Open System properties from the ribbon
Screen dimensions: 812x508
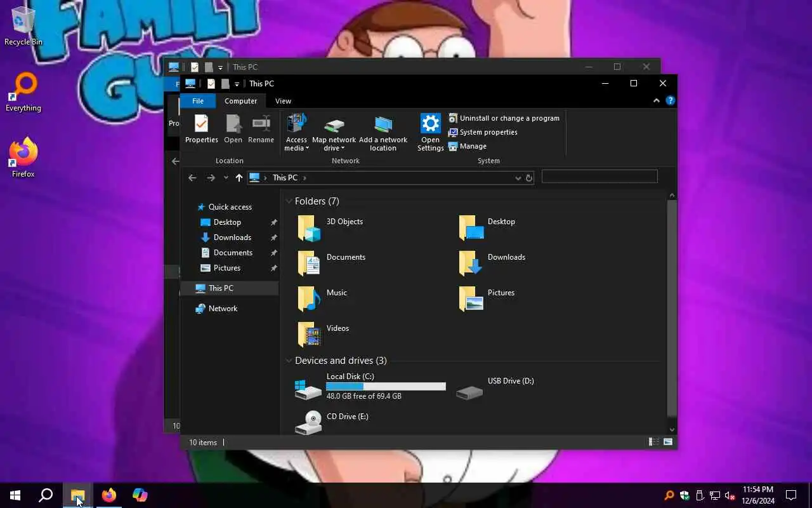[483, 132]
